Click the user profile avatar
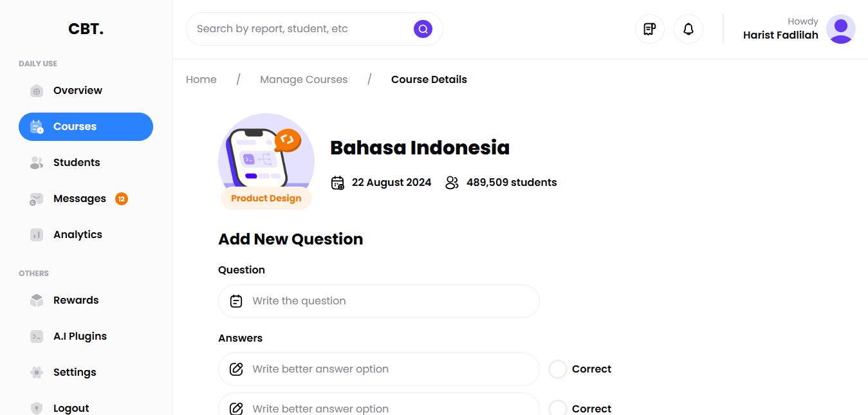 click(840, 29)
